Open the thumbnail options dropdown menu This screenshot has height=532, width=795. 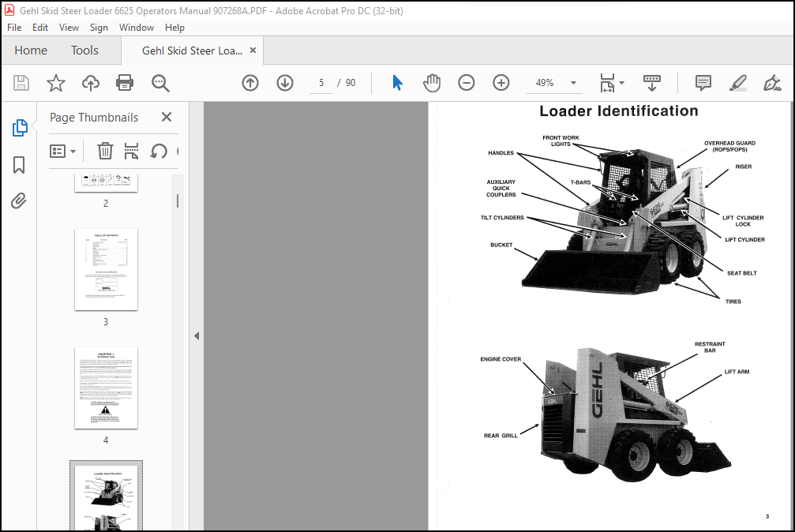pos(63,151)
